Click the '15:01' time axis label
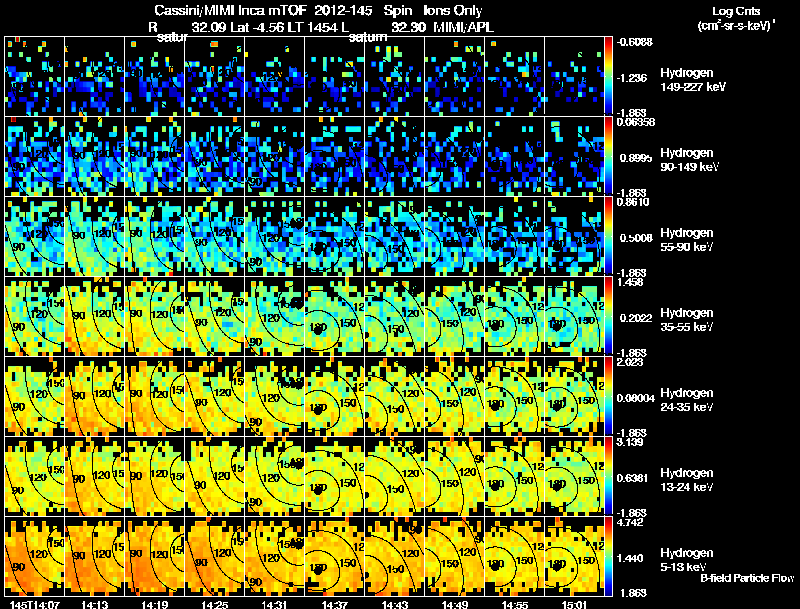 click(x=574, y=605)
